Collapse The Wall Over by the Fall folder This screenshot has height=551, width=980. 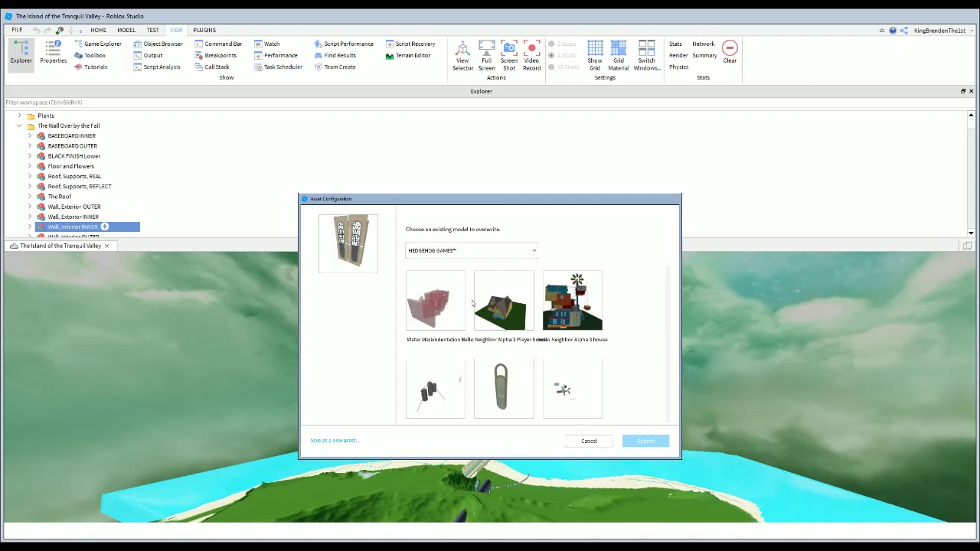tap(19, 126)
